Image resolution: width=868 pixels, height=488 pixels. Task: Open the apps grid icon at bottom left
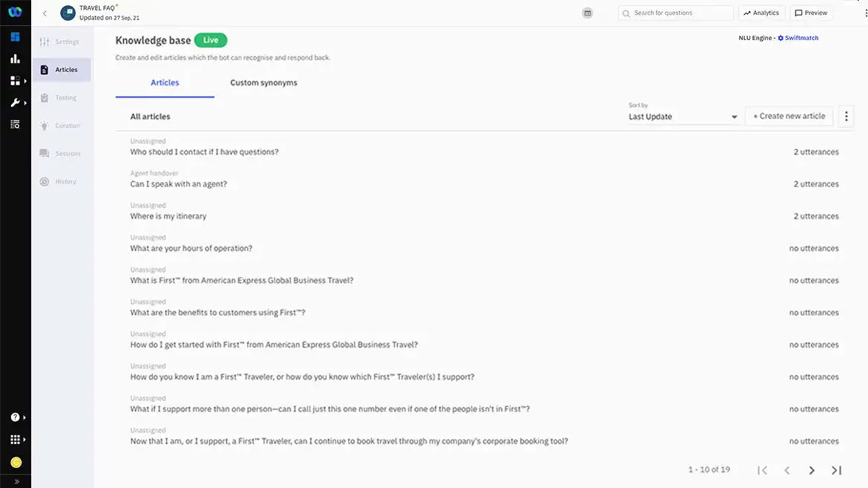(x=15, y=440)
